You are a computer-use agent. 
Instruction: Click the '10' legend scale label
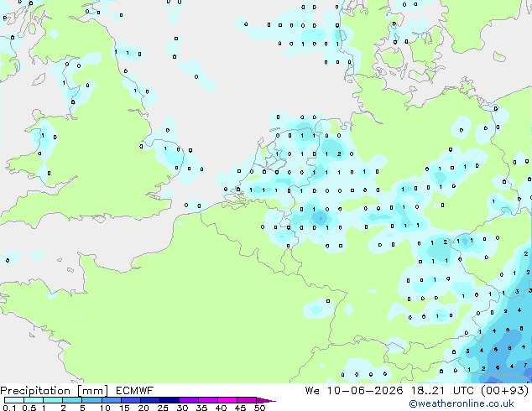click(x=105, y=408)
